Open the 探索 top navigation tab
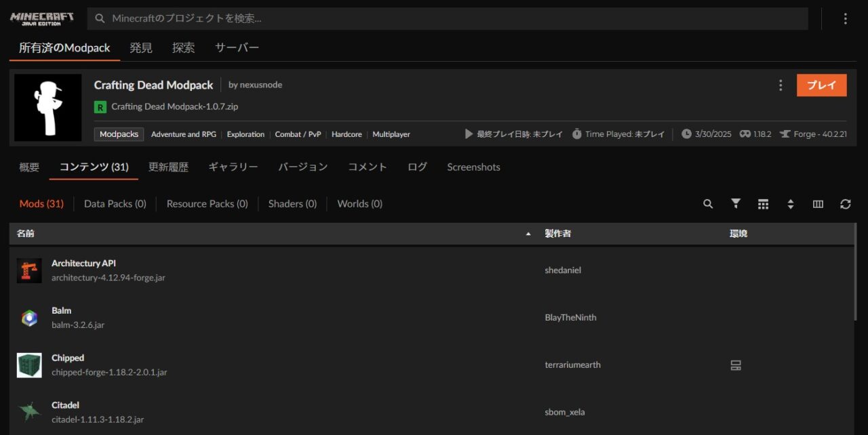868x435 pixels. pyautogui.click(x=183, y=48)
